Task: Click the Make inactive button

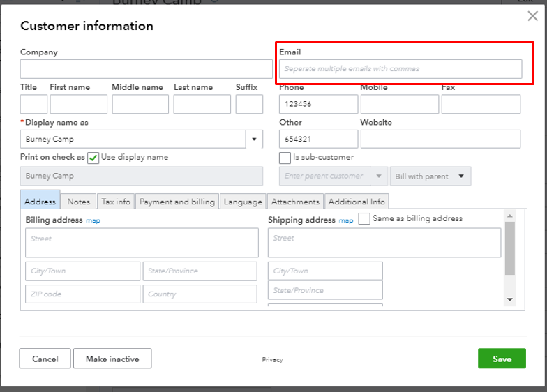Action: pos(112,359)
